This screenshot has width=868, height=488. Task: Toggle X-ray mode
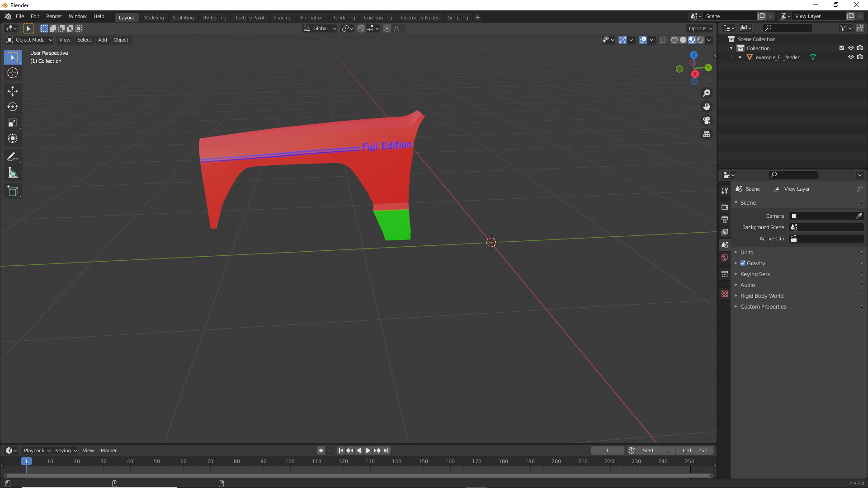click(663, 40)
